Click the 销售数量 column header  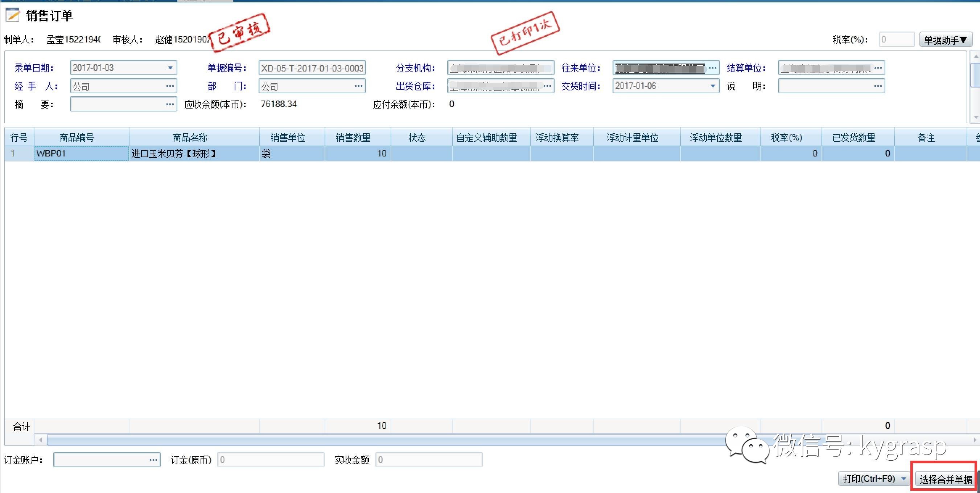click(x=353, y=138)
